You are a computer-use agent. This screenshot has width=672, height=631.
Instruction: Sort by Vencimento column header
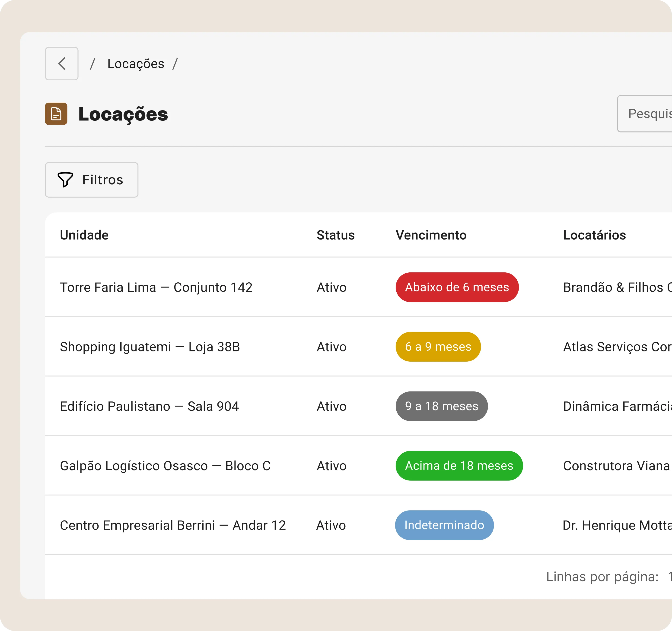click(431, 235)
